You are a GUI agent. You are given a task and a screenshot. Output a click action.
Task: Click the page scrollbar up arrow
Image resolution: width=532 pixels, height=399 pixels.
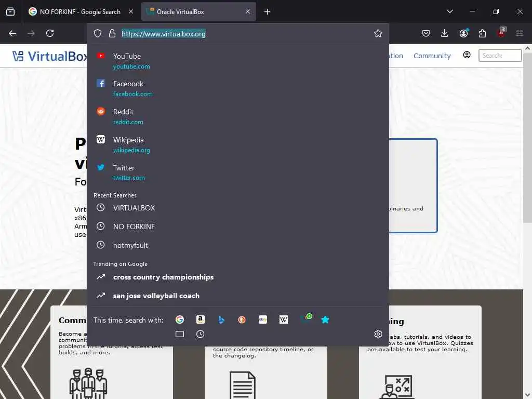pyautogui.click(x=528, y=48)
